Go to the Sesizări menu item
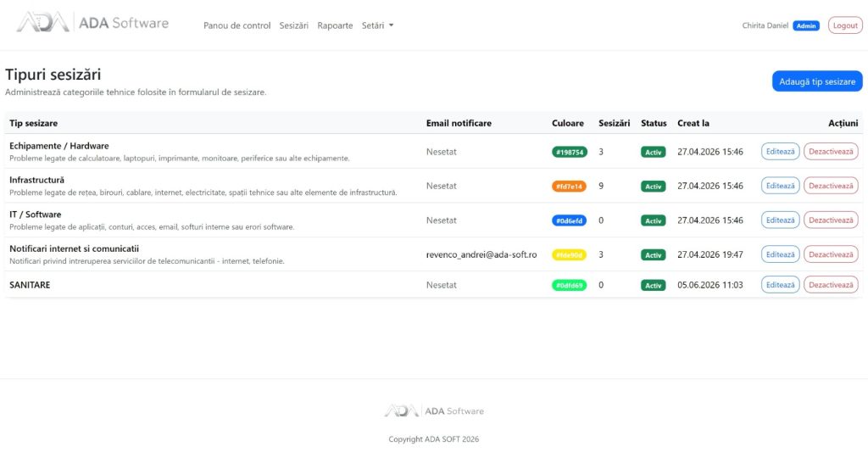 click(x=294, y=25)
